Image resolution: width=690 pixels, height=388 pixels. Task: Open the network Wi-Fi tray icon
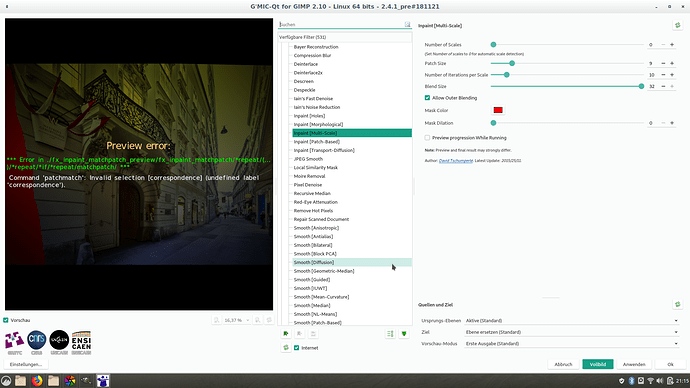coord(650,381)
